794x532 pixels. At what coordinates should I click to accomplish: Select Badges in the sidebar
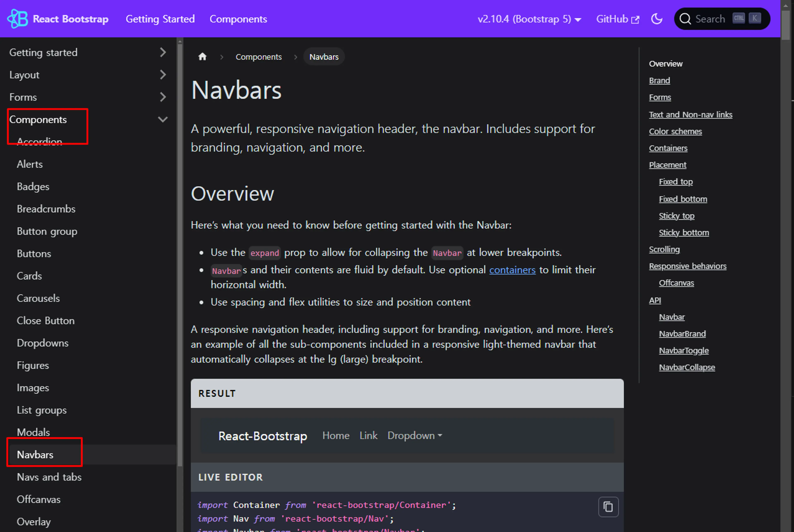tap(33, 187)
